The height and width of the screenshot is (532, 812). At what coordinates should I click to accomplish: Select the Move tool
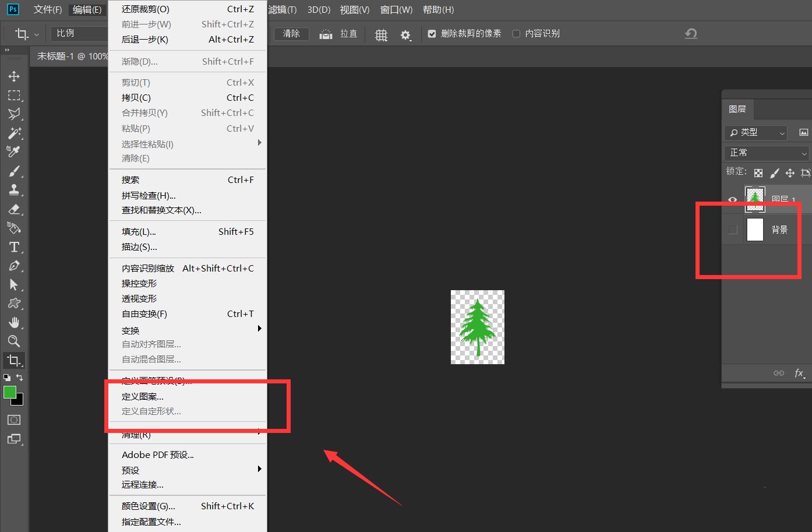15,76
